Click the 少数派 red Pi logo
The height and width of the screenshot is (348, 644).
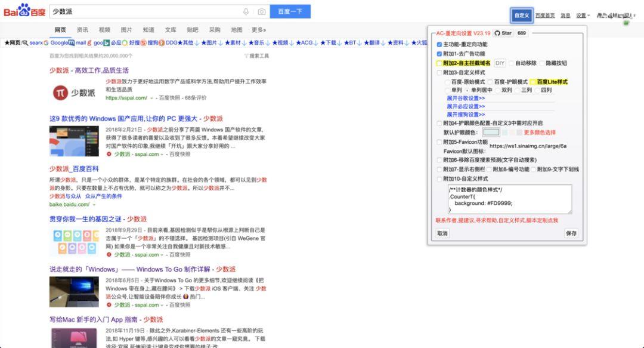pyautogui.click(x=60, y=93)
